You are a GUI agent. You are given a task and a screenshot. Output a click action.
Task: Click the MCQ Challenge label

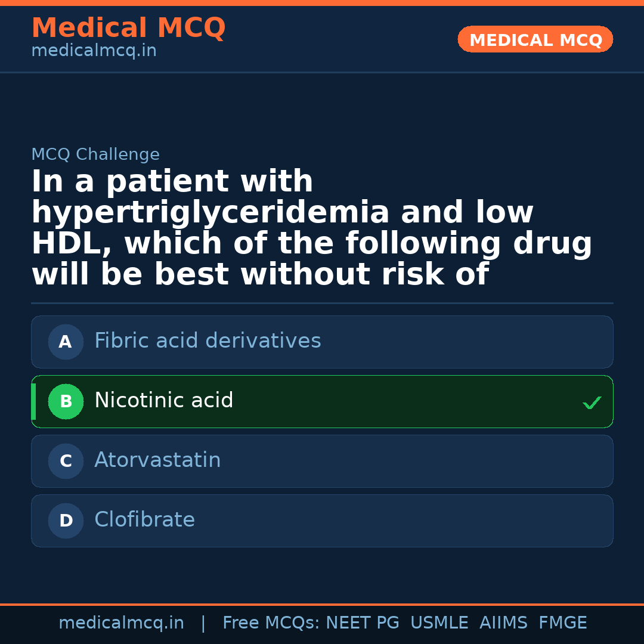[95, 155]
